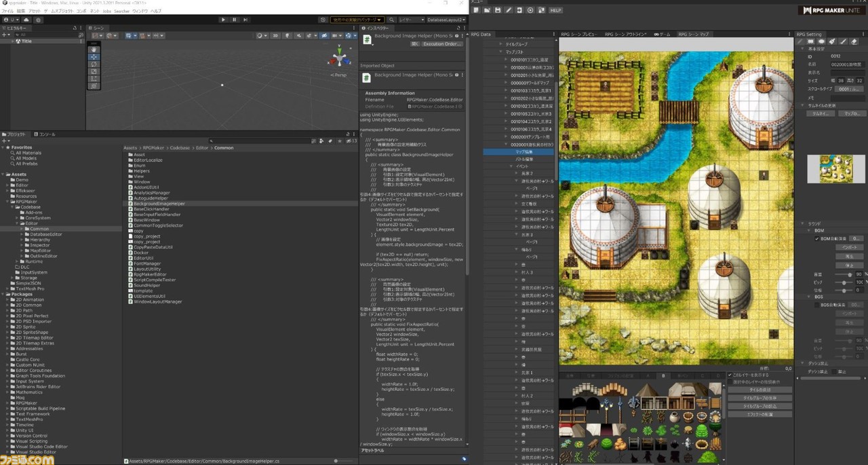Select the ellipse fill tool in RPG Setting
Viewport: 868px width, 465px height.
tap(823, 41)
